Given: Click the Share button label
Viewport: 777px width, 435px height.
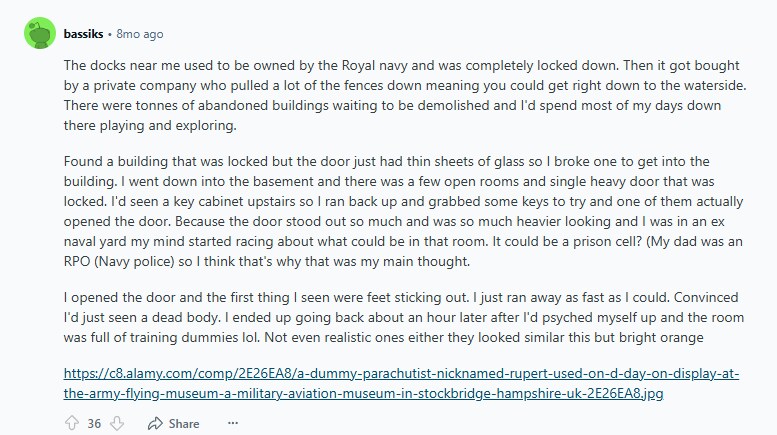Looking at the screenshot, I should pyautogui.click(x=184, y=424).
